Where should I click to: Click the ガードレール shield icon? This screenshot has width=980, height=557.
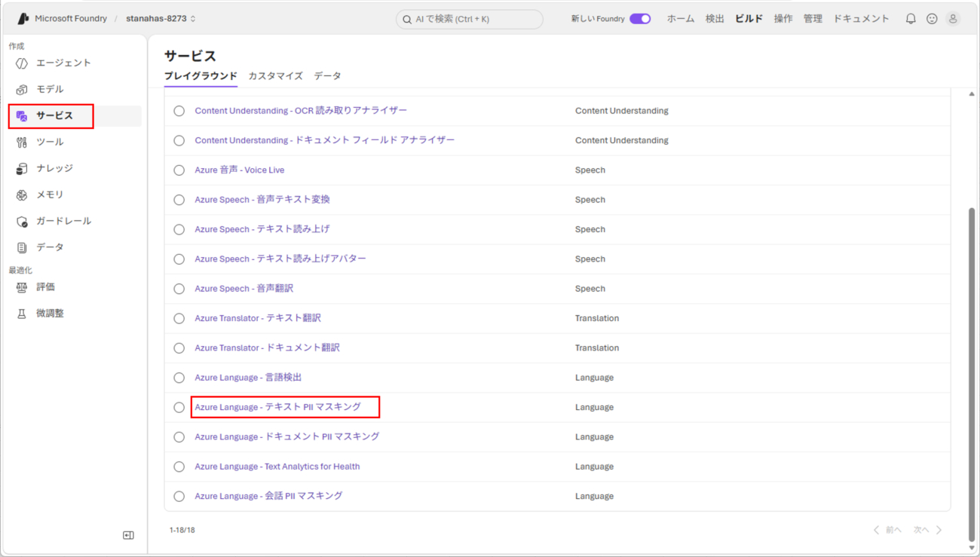coord(22,222)
